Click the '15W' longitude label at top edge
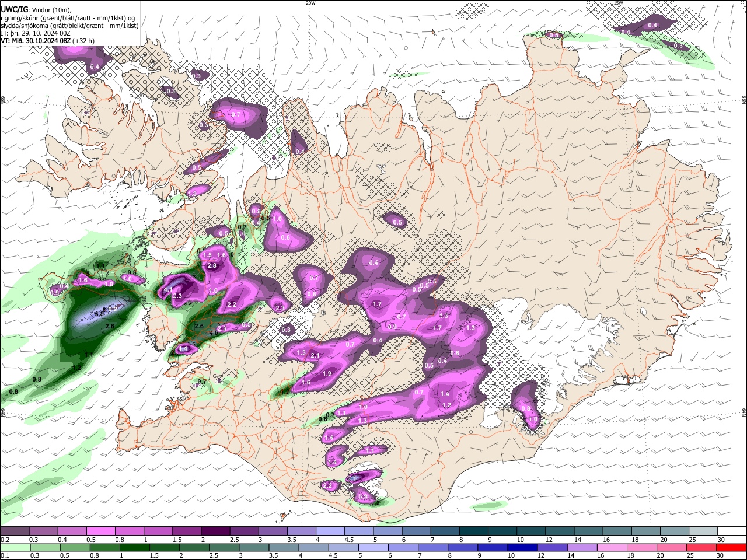 (618, 3)
